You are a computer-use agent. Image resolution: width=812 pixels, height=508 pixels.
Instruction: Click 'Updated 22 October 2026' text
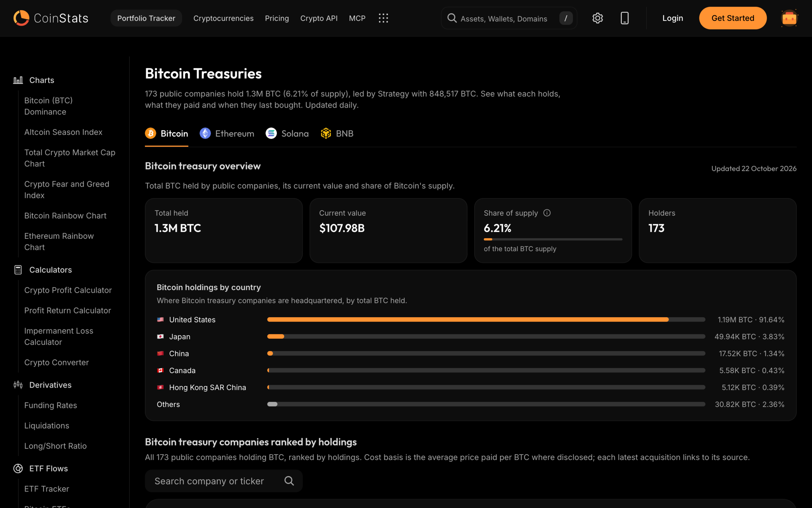pos(754,168)
